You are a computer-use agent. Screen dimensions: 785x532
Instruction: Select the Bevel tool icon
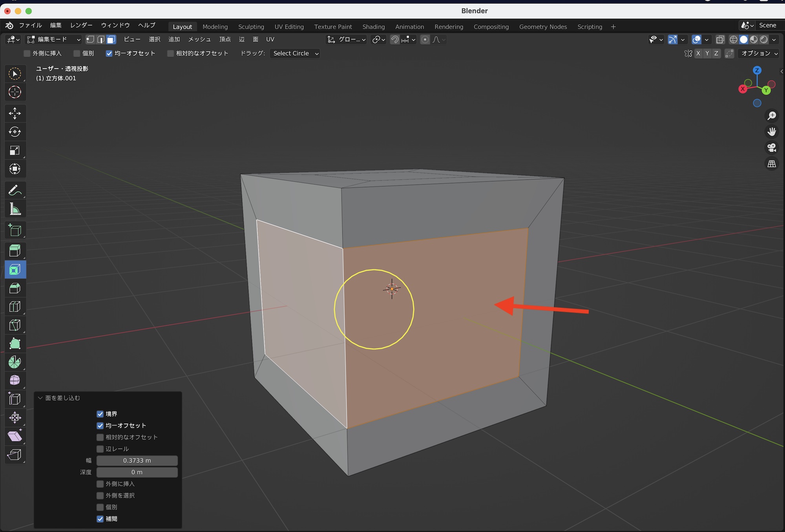click(15, 288)
